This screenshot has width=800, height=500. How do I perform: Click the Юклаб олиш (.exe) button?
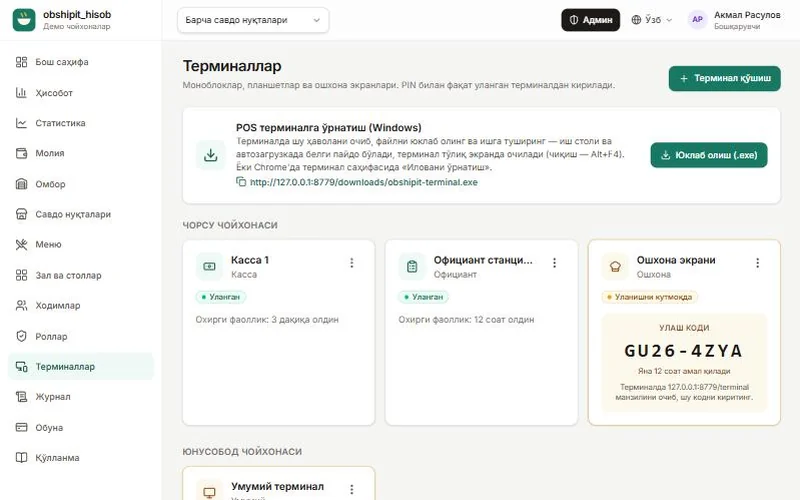pyautogui.click(x=709, y=155)
